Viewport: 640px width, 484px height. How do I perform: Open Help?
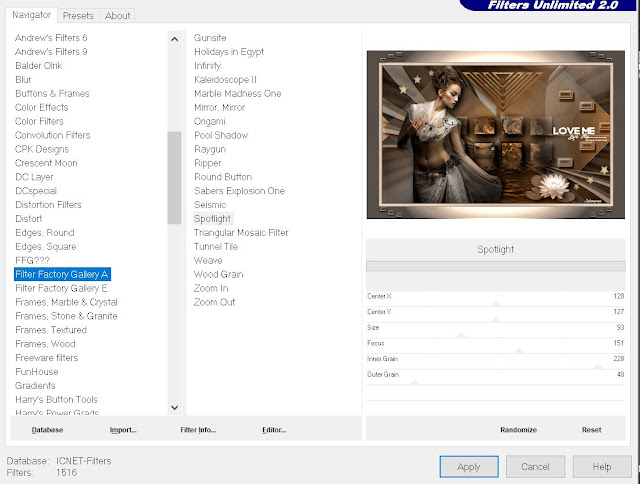(x=602, y=466)
